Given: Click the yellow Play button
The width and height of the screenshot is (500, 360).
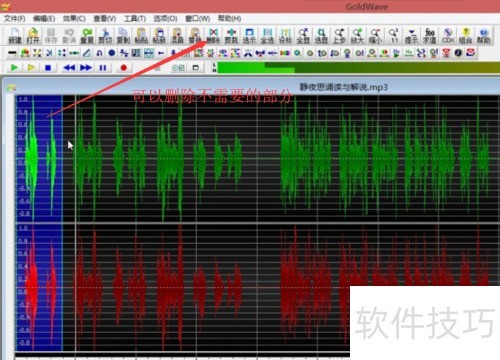Looking at the screenshot, I should 31,68.
